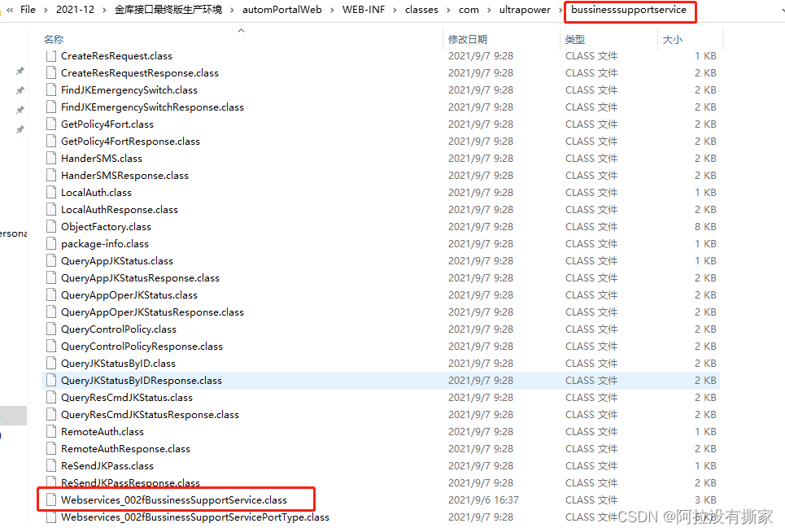Click the Webservices_002fBussinessSupportServicePortType.class file icon

click(x=50, y=517)
